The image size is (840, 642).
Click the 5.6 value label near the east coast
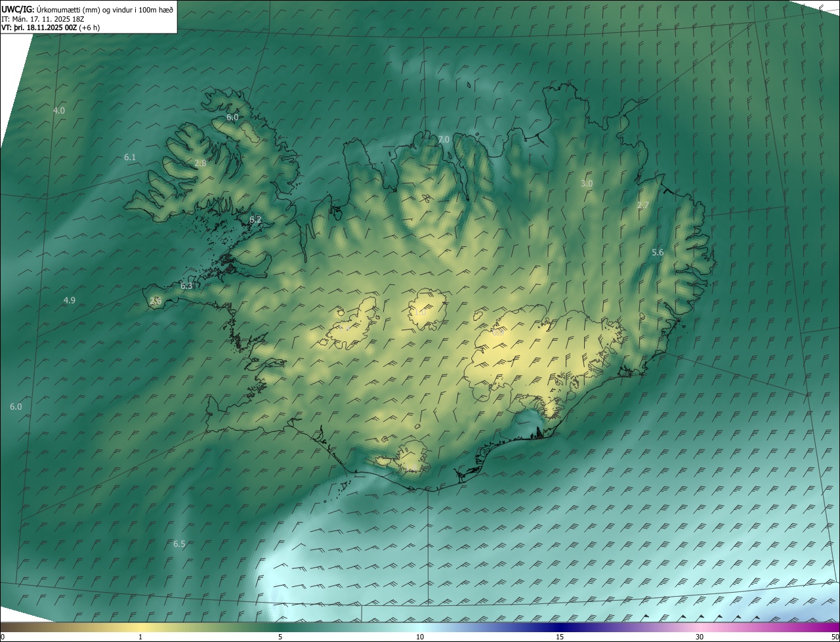click(658, 252)
